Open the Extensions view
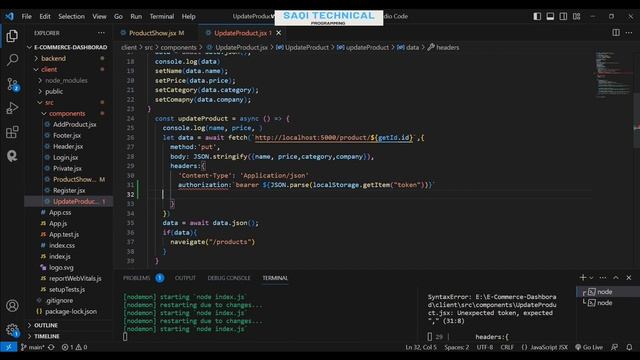Viewport: 640px width, 360px height. click(x=12, y=132)
